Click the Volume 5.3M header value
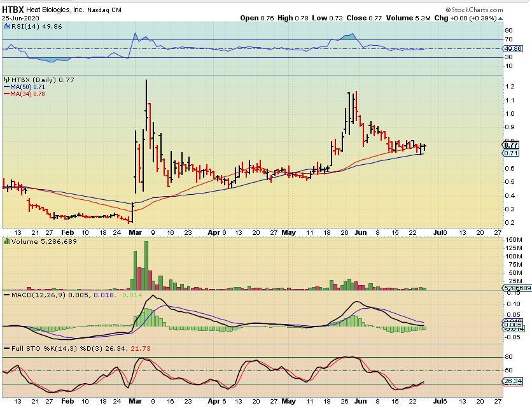 click(x=408, y=18)
